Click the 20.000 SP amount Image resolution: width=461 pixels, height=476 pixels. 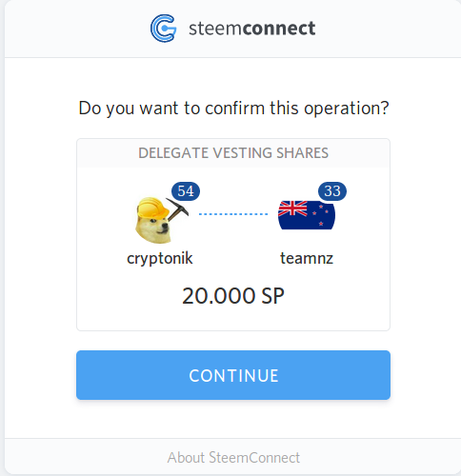click(x=233, y=296)
